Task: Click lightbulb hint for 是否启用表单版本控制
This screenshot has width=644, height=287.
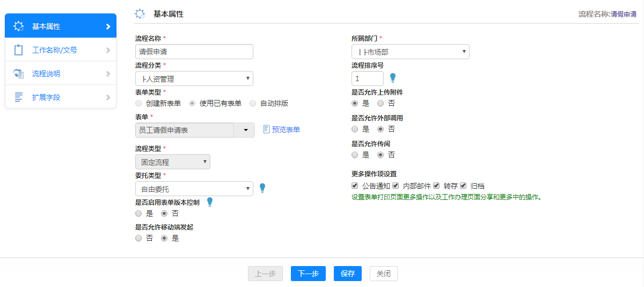Action: tap(210, 202)
